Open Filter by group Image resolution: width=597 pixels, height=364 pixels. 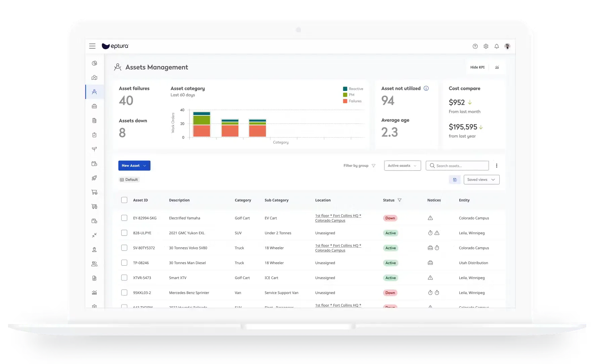(359, 165)
